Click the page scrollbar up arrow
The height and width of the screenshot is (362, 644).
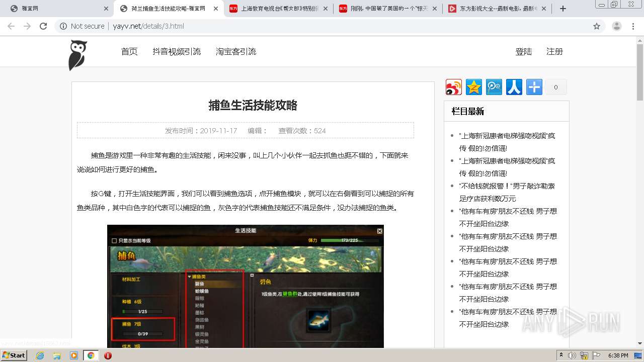tap(640, 40)
